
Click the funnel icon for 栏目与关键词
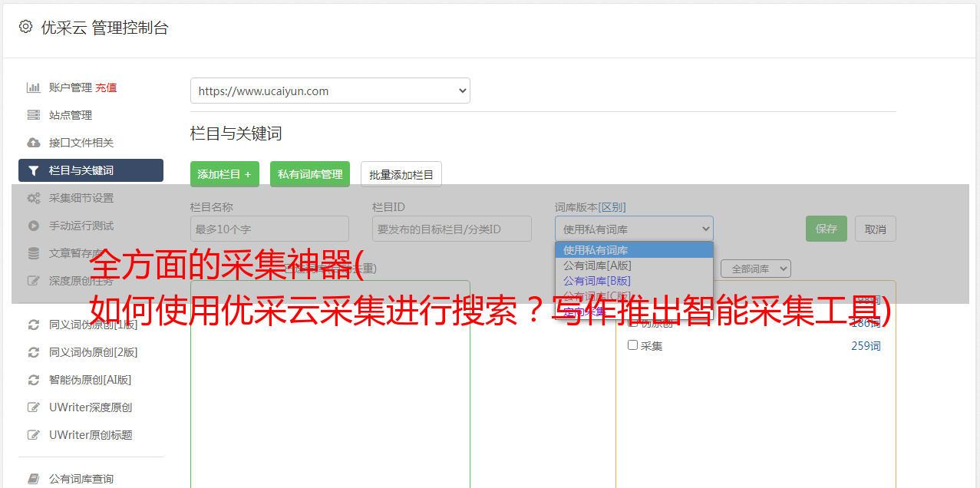click(x=34, y=170)
